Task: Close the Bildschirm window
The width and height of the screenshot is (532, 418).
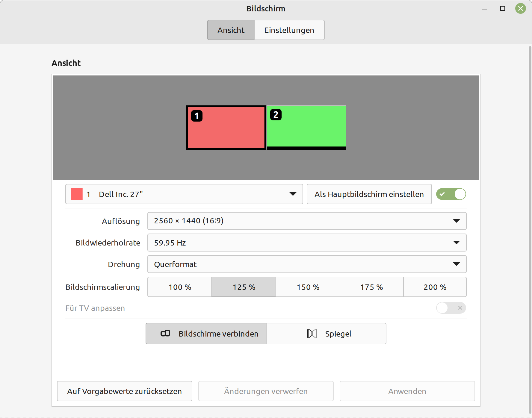Action: (x=521, y=9)
